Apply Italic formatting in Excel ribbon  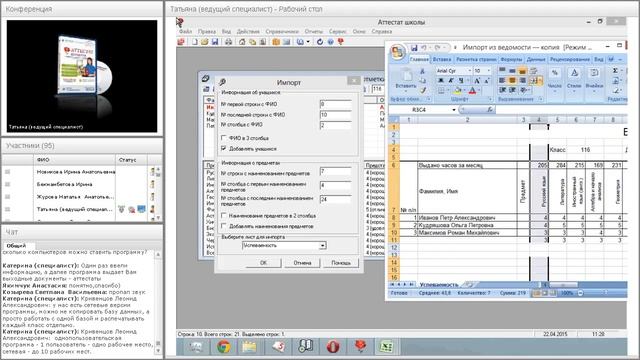451,80
